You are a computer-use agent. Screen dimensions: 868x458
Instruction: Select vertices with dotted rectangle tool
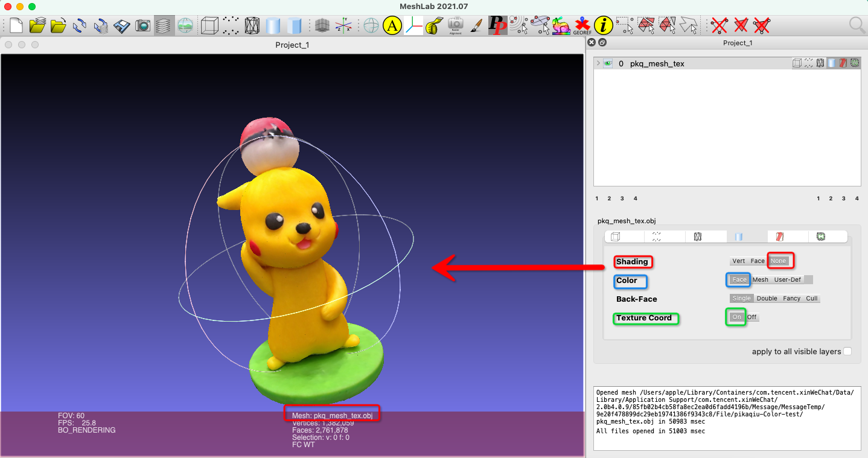pyautogui.click(x=625, y=25)
